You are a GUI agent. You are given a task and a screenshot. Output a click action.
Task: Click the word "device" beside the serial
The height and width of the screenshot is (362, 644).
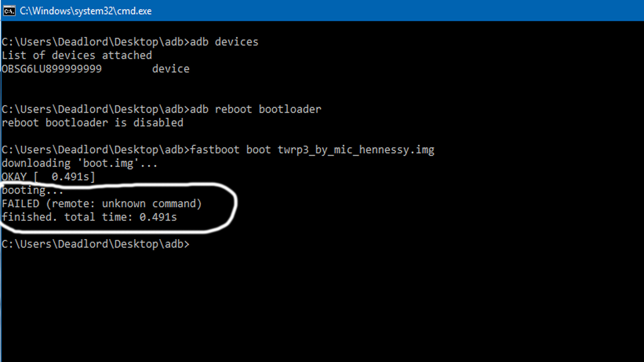(x=171, y=69)
